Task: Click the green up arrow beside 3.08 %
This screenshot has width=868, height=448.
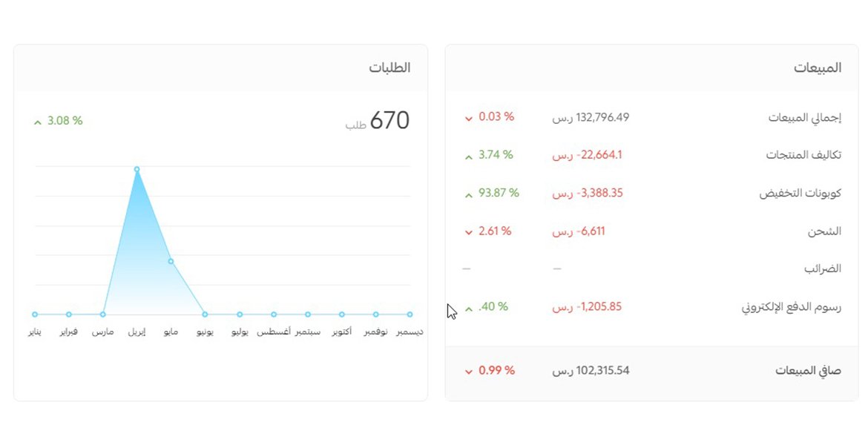Action: [37, 122]
